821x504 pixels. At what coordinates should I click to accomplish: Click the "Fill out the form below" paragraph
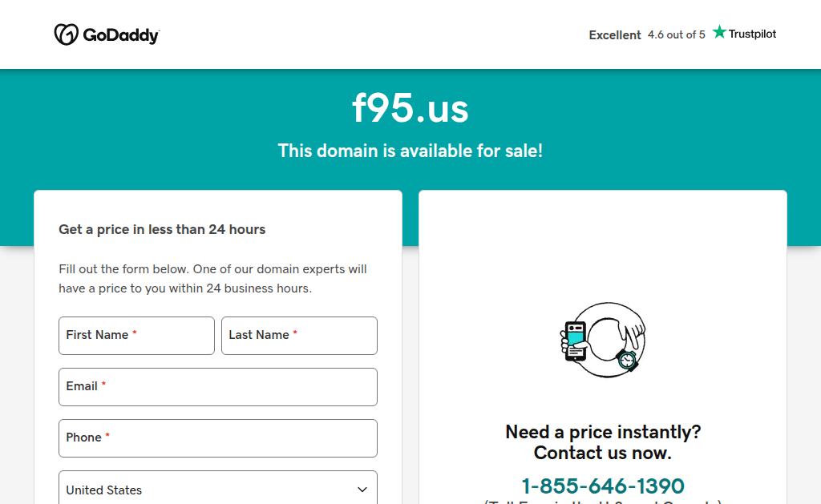(212, 279)
